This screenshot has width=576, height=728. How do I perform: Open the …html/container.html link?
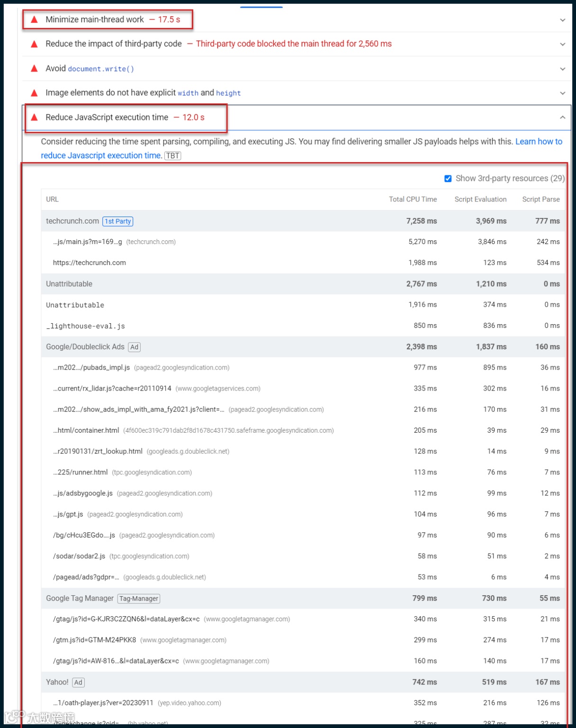tap(86, 430)
